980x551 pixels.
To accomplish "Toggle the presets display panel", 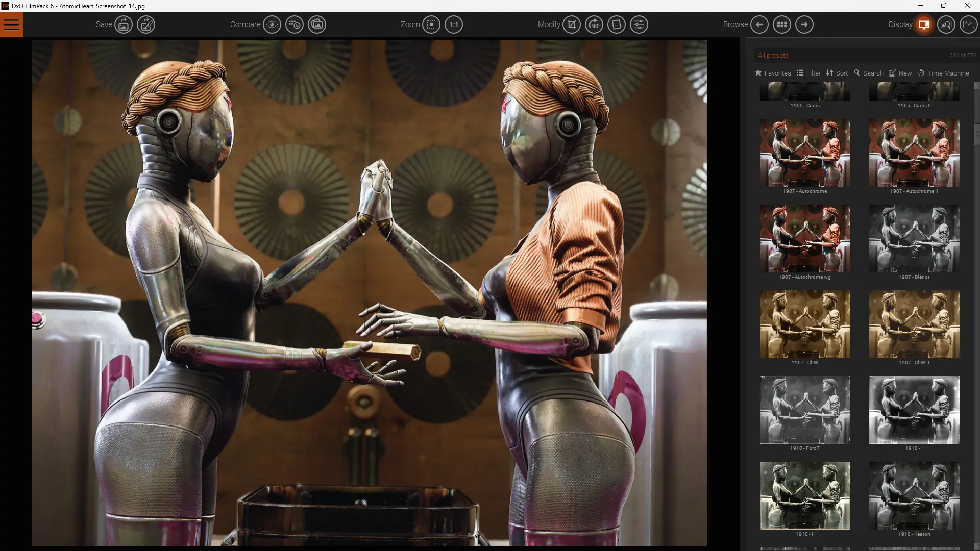I will [924, 24].
